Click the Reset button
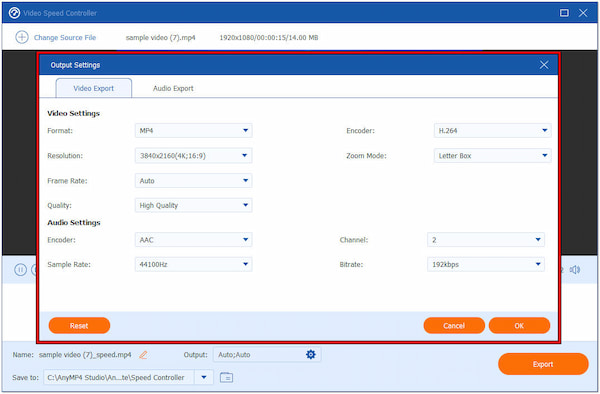Viewport: 600px width, 394px height. pos(79,326)
